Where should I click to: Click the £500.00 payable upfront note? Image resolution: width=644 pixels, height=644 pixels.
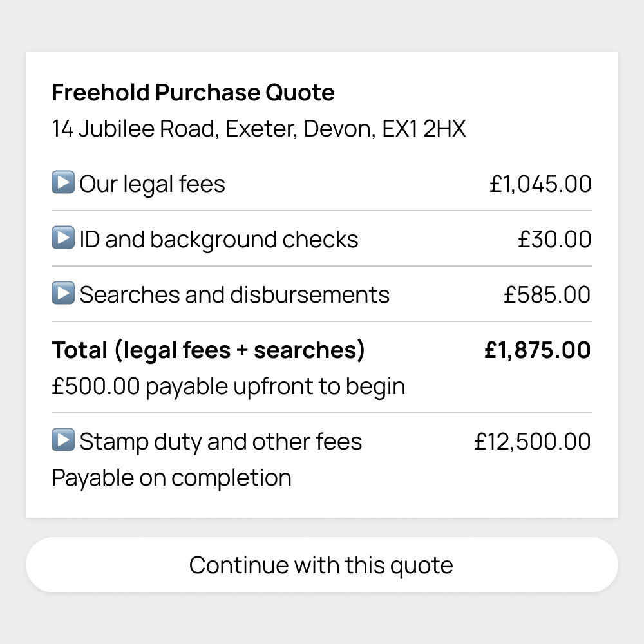tap(229, 386)
